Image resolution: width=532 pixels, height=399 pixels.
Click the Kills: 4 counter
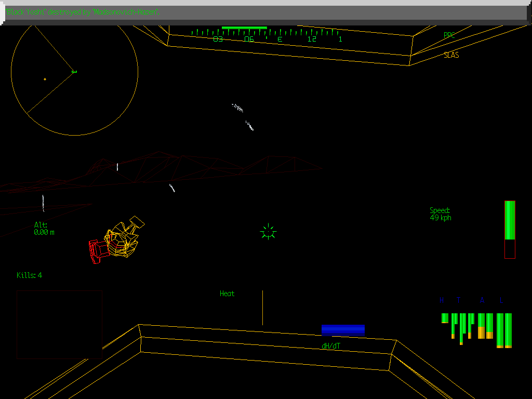tap(30, 275)
